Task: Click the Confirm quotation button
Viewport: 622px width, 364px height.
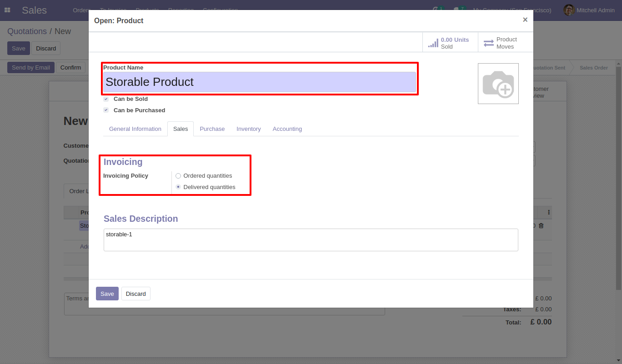Action: click(x=71, y=67)
